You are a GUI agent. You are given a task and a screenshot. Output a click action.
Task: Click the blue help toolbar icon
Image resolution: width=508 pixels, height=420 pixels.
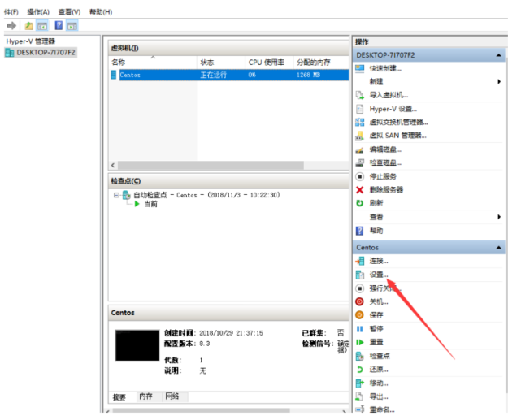[x=59, y=25]
